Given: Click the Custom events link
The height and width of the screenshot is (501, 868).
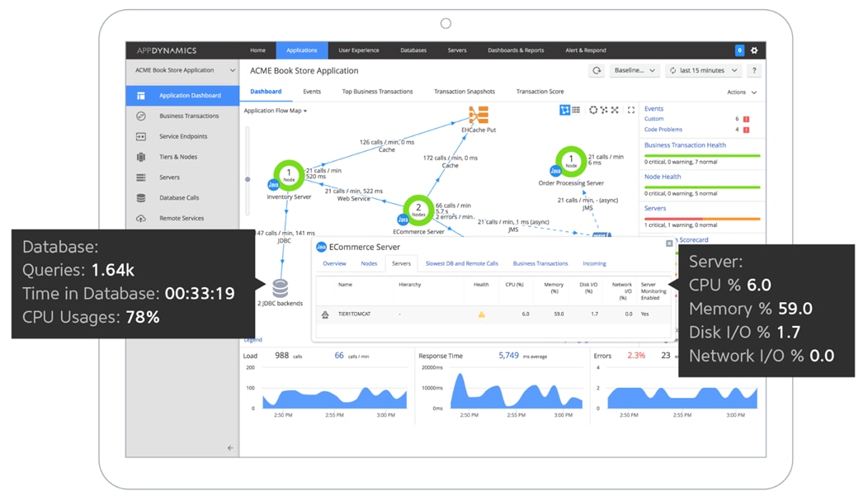Looking at the screenshot, I should (653, 119).
